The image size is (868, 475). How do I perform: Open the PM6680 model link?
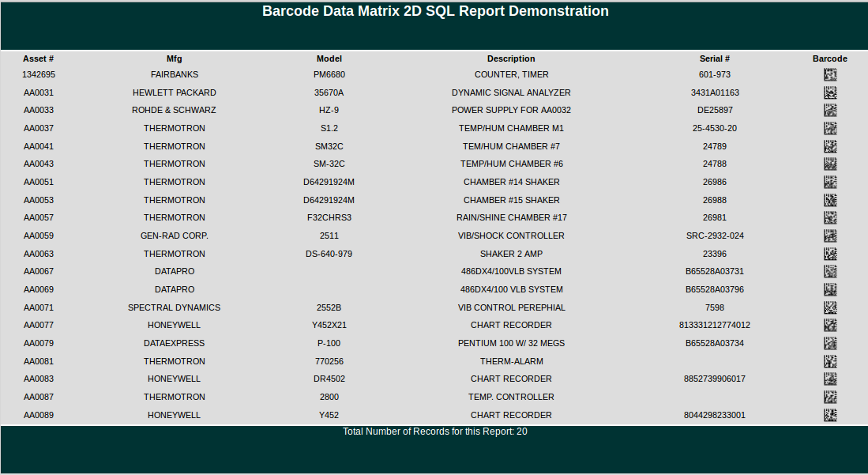pos(329,74)
